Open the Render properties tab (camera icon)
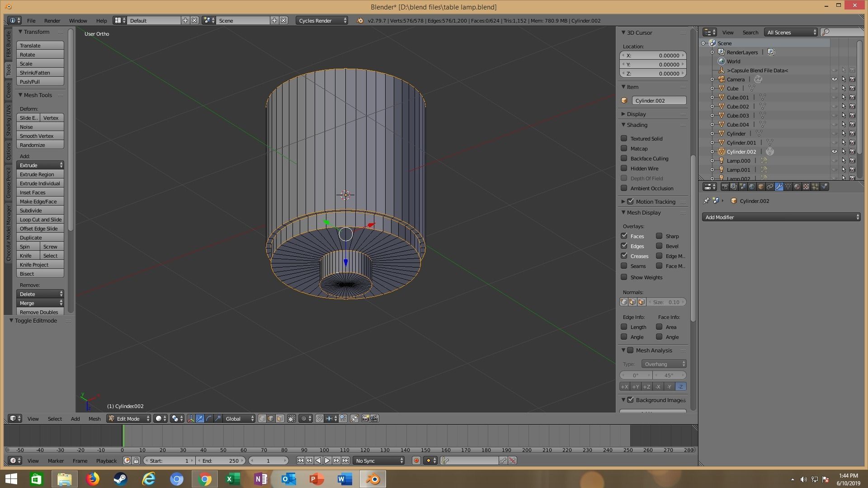The height and width of the screenshot is (488, 868). tap(725, 187)
